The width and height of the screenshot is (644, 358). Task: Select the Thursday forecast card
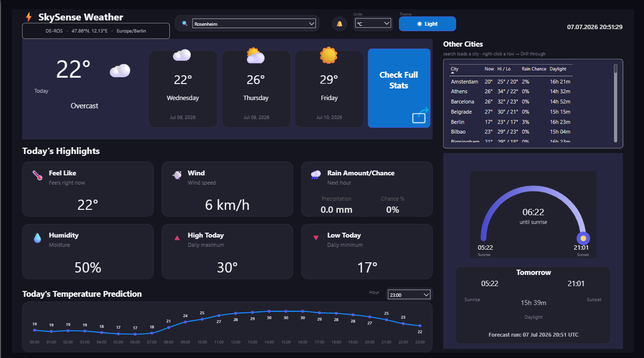tap(256, 89)
